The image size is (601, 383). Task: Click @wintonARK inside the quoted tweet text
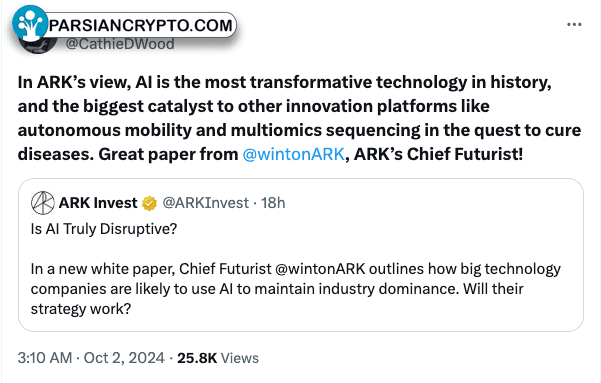click(x=320, y=269)
